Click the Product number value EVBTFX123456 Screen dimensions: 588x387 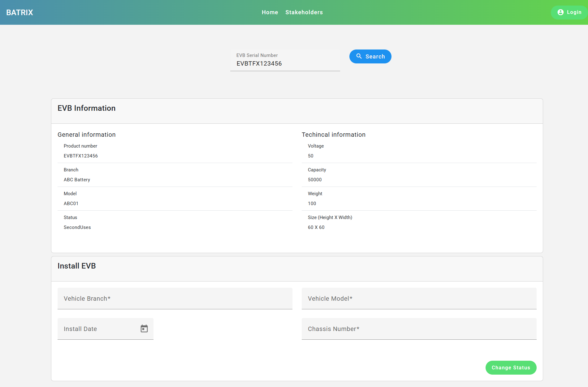point(81,156)
